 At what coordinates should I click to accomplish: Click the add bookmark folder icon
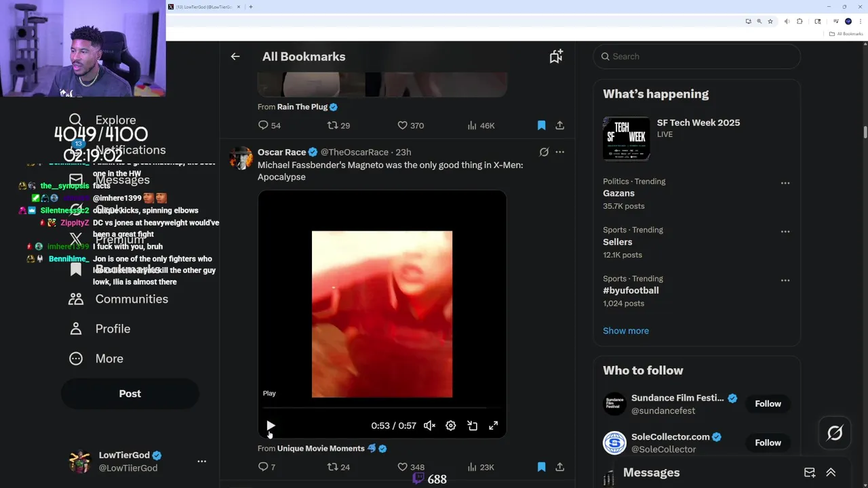[556, 57]
